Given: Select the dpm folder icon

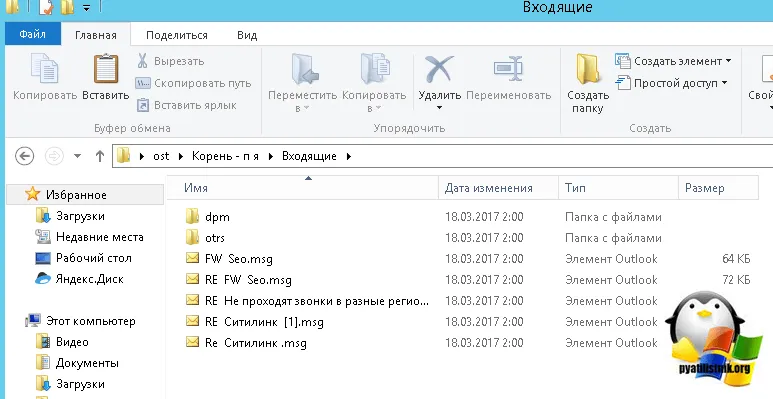Looking at the screenshot, I should click(192, 216).
